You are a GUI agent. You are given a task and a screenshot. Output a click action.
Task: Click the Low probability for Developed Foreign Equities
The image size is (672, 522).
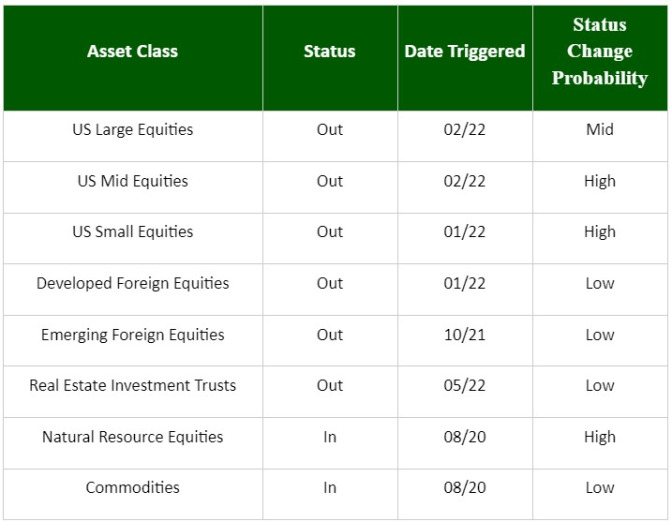click(600, 283)
